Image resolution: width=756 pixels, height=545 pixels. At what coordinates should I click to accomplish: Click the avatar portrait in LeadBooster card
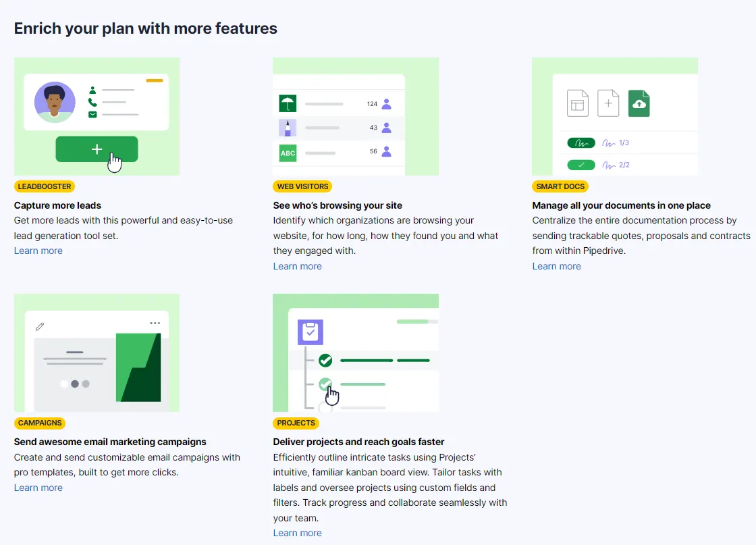(x=55, y=102)
